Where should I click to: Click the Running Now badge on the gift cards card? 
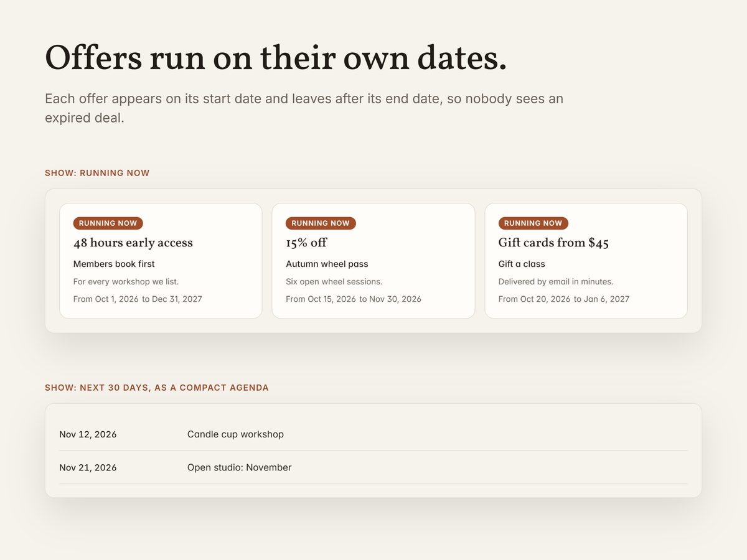[533, 223]
